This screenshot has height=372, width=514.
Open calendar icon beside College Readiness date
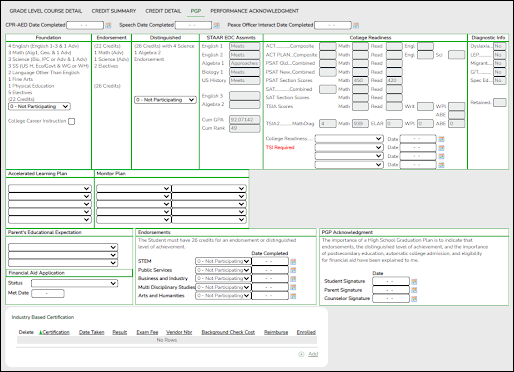441,139
